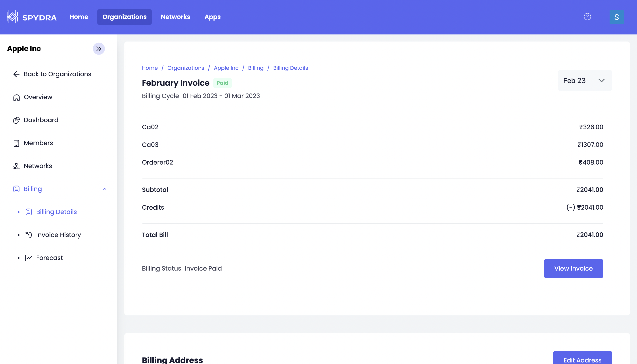Collapse the Billing section chevron

tap(105, 189)
